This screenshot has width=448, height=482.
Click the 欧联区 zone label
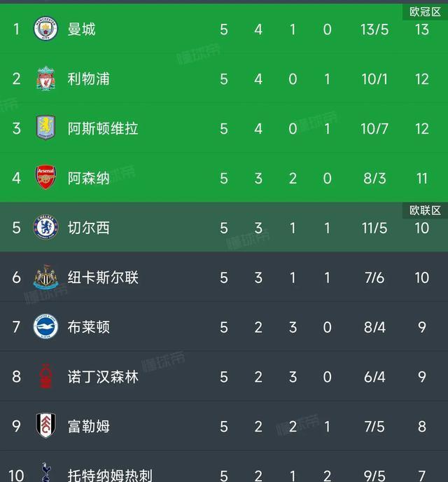pos(425,210)
